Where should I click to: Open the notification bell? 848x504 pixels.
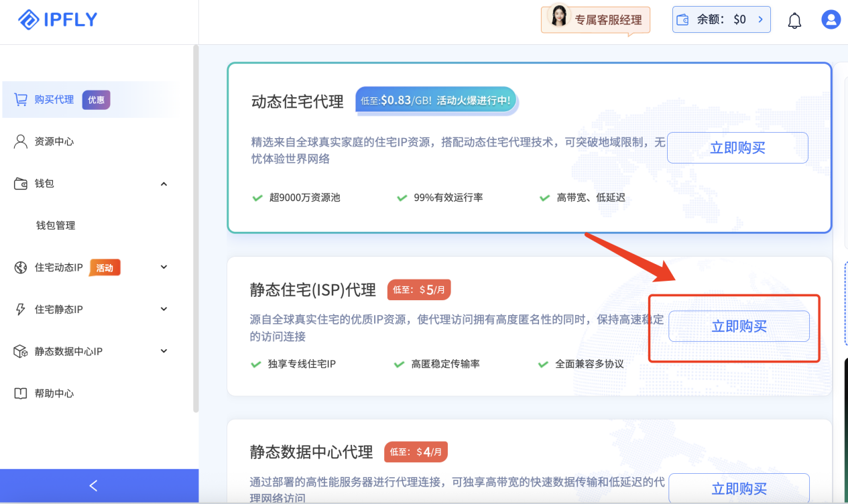tap(794, 21)
